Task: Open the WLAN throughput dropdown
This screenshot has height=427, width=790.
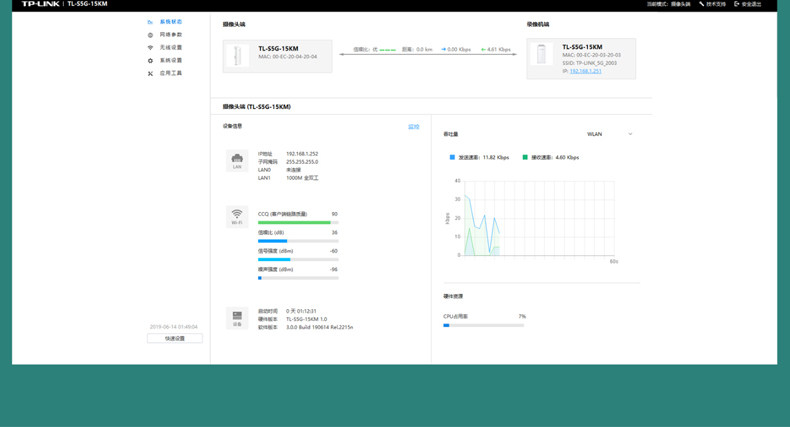Action: 609,134
